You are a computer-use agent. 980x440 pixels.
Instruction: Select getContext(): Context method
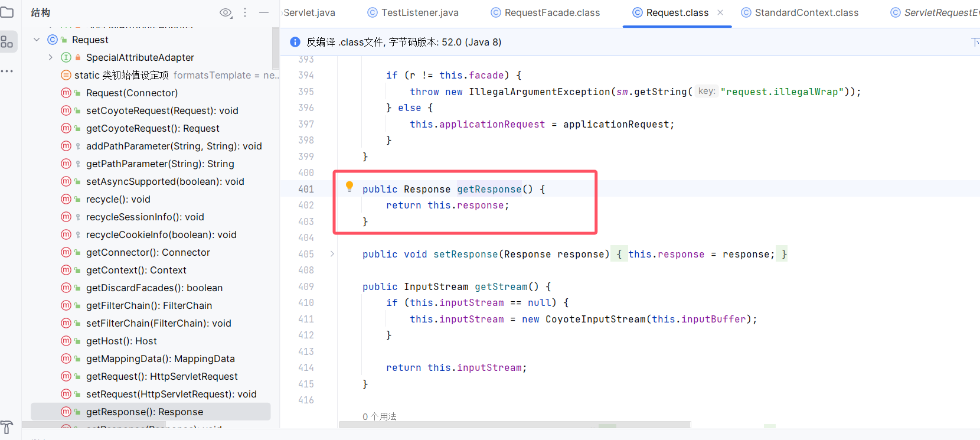tap(136, 270)
